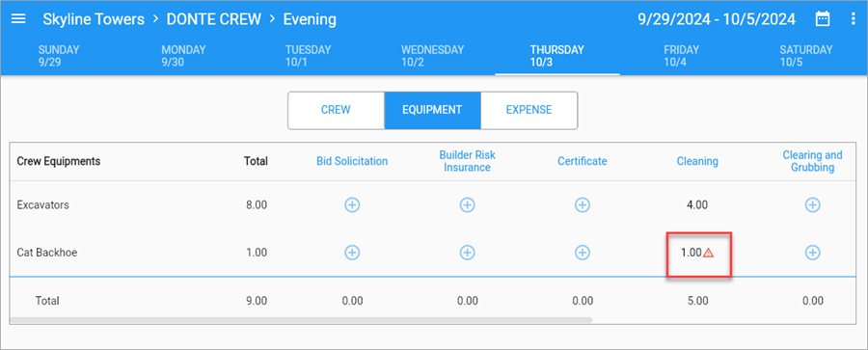Select the EXPENSE segment button

pos(529,110)
